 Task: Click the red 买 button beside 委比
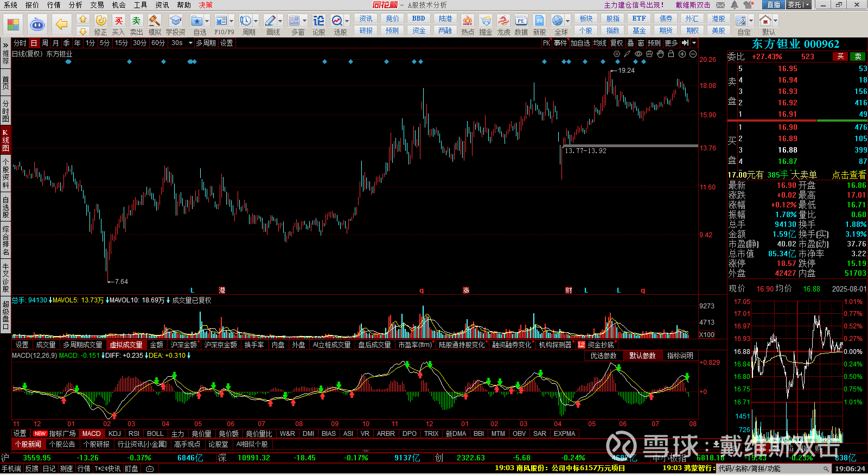pyautogui.click(x=840, y=56)
